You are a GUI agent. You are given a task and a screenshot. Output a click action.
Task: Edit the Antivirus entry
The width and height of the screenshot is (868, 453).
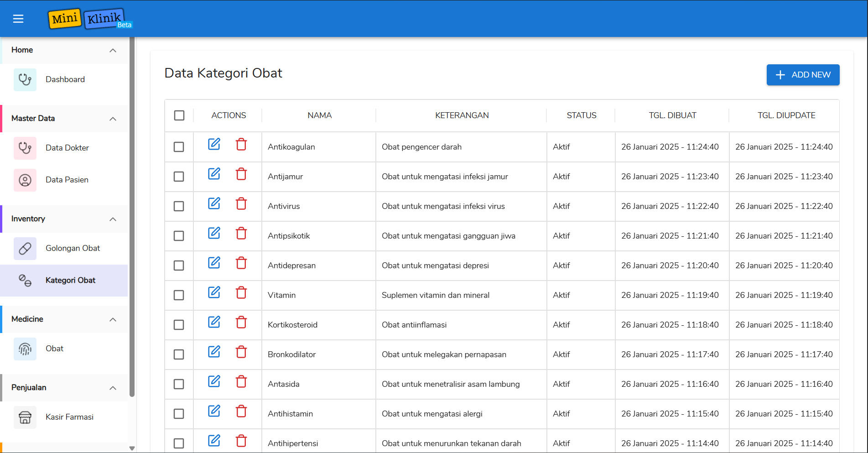[214, 203]
